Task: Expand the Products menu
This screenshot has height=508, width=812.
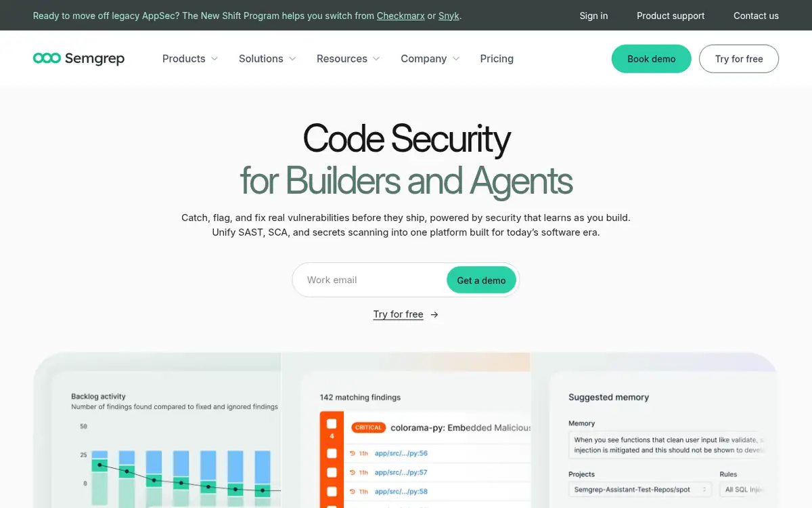Action: click(x=190, y=59)
